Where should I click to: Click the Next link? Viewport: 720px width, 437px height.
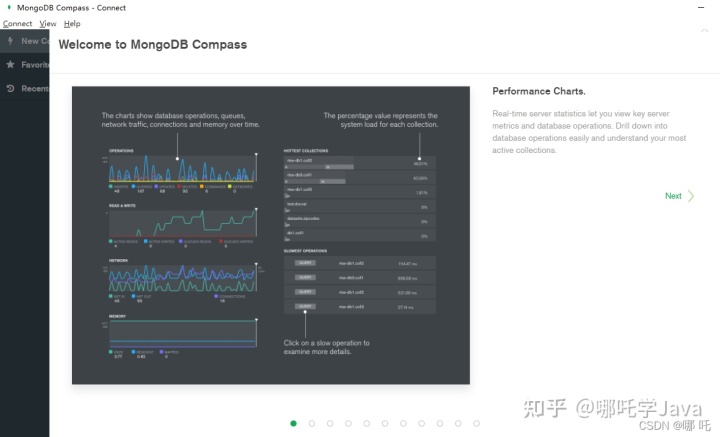[673, 196]
